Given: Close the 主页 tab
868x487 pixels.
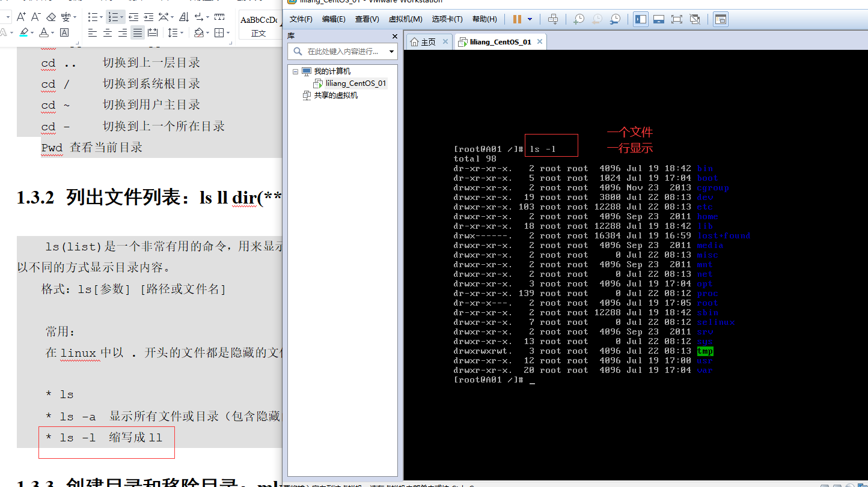Looking at the screenshot, I should pos(445,41).
